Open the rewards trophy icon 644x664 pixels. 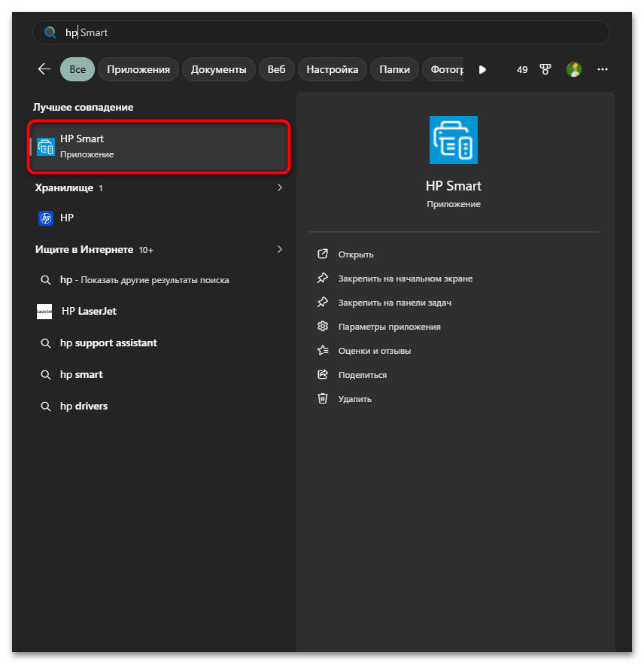[545, 69]
